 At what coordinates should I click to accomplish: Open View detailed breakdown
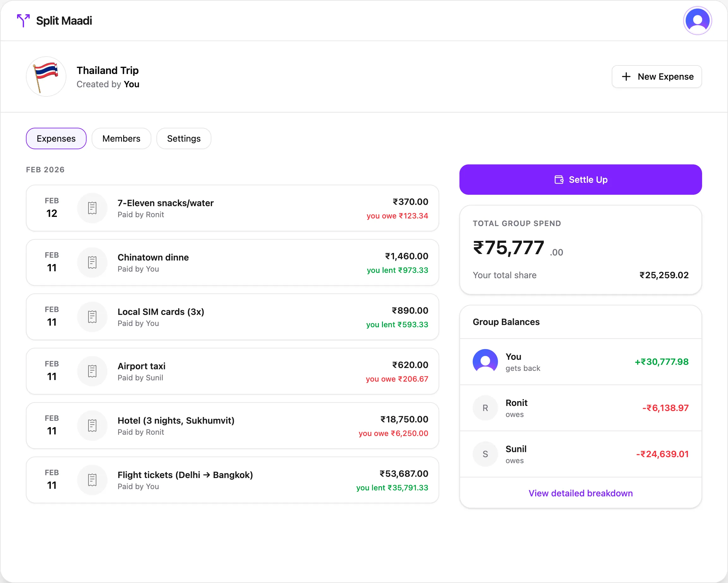coord(580,493)
